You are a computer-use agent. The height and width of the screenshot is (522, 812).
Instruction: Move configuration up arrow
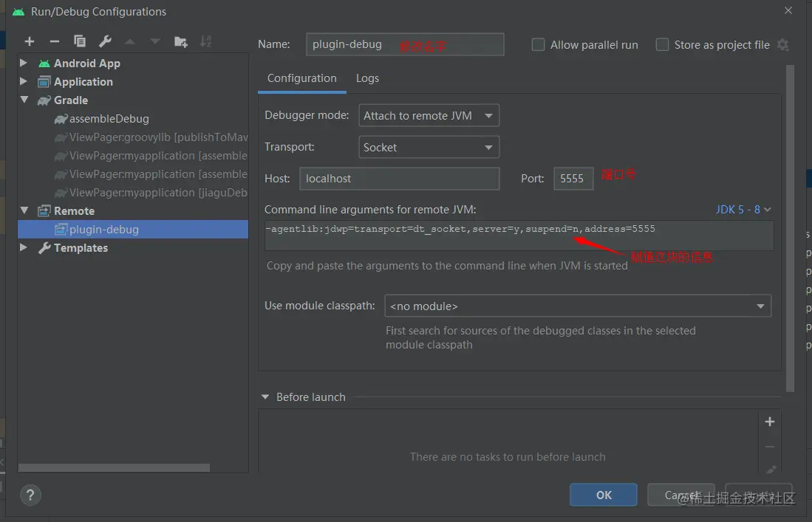tap(130, 41)
